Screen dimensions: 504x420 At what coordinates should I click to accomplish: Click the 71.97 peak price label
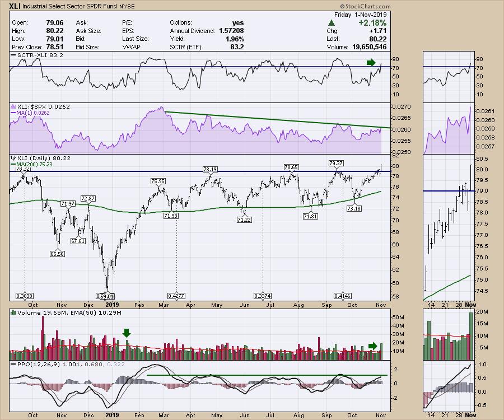(68, 204)
